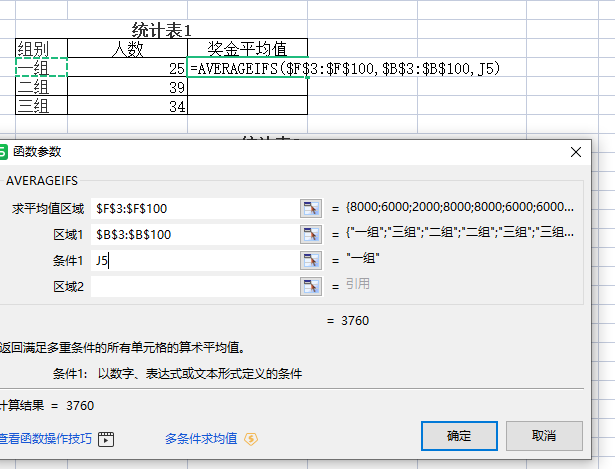The width and height of the screenshot is (615, 469).
Task: Focus the 条件1 input field containing J5
Action: [x=195, y=261]
